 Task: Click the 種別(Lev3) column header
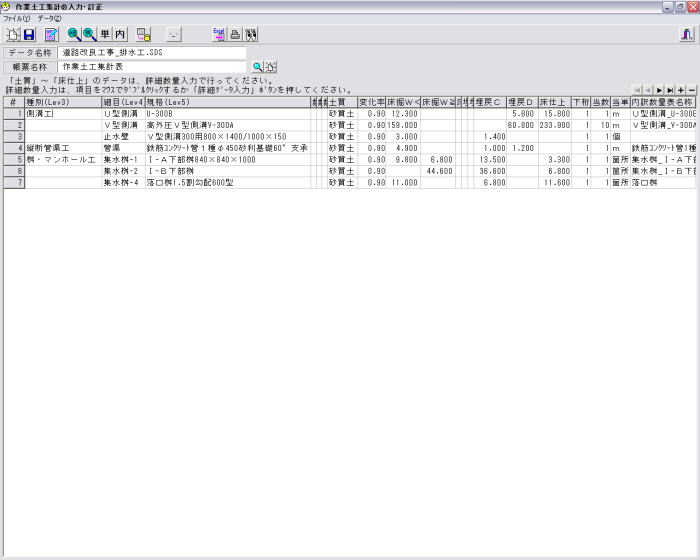(62, 102)
